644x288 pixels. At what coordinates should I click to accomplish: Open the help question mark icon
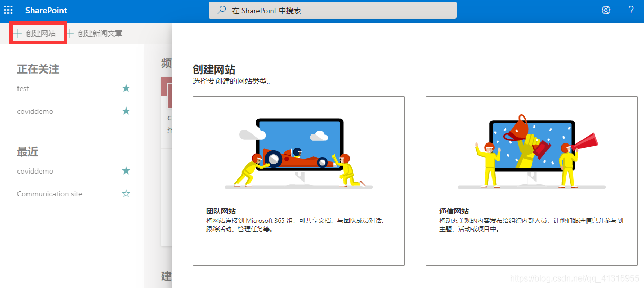(631, 10)
